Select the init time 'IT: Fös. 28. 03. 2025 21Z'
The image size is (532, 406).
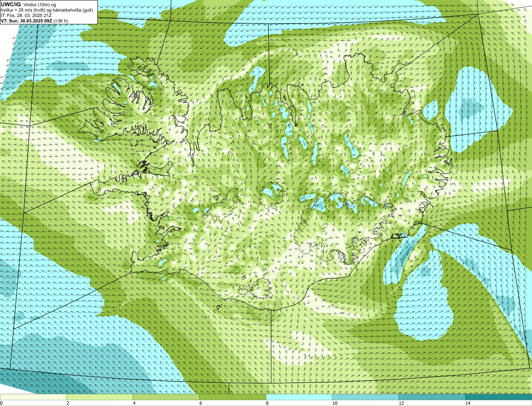pos(27,15)
